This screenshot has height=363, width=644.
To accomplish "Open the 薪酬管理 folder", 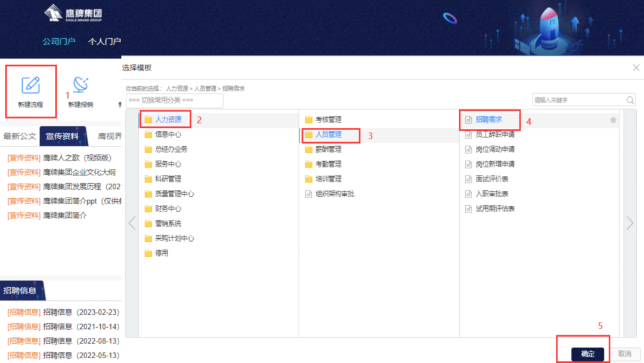I will [x=323, y=149].
